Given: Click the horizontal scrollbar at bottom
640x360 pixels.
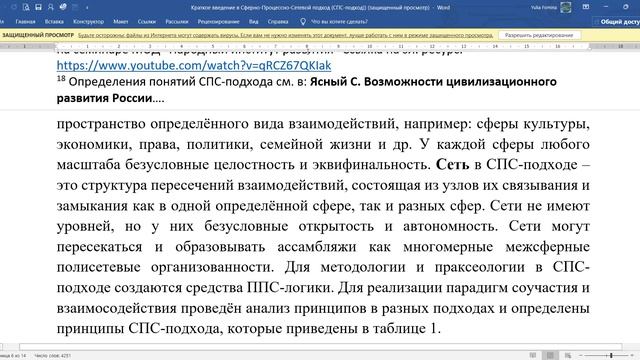Looking at the screenshot, I should 320,347.
